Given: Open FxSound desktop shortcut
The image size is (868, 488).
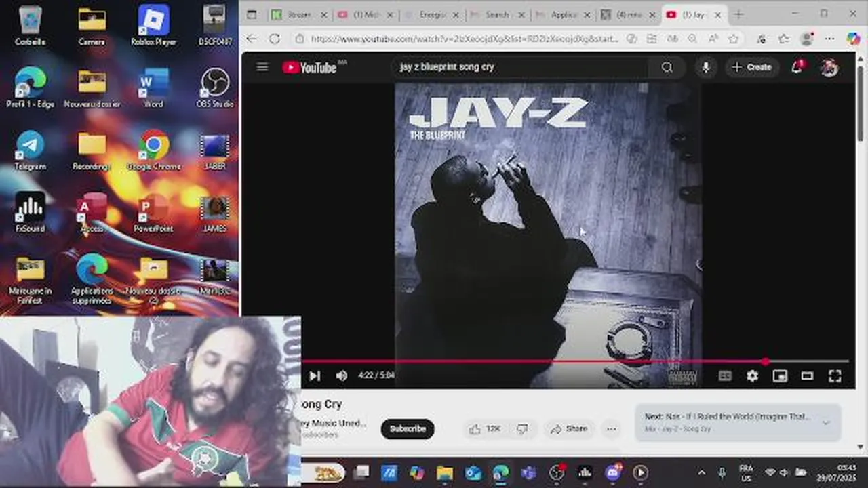Looking at the screenshot, I should 31,212.
